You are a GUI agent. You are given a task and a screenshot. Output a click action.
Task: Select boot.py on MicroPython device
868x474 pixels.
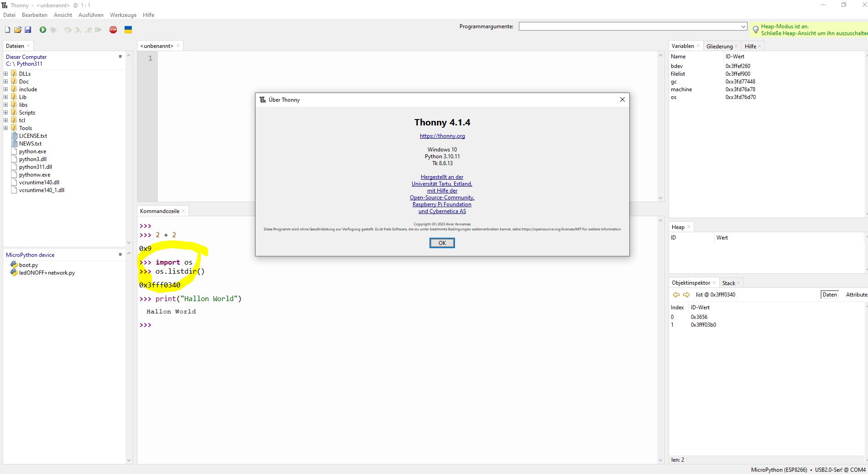(28, 265)
